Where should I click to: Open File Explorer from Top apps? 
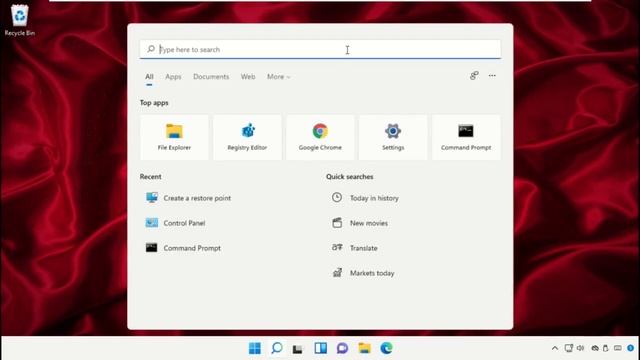(174, 137)
